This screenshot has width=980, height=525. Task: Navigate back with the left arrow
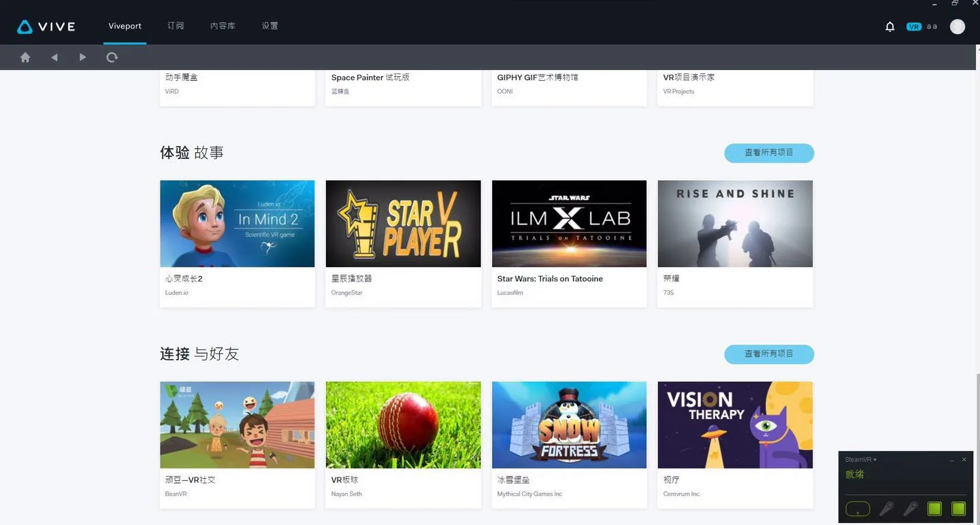(54, 57)
